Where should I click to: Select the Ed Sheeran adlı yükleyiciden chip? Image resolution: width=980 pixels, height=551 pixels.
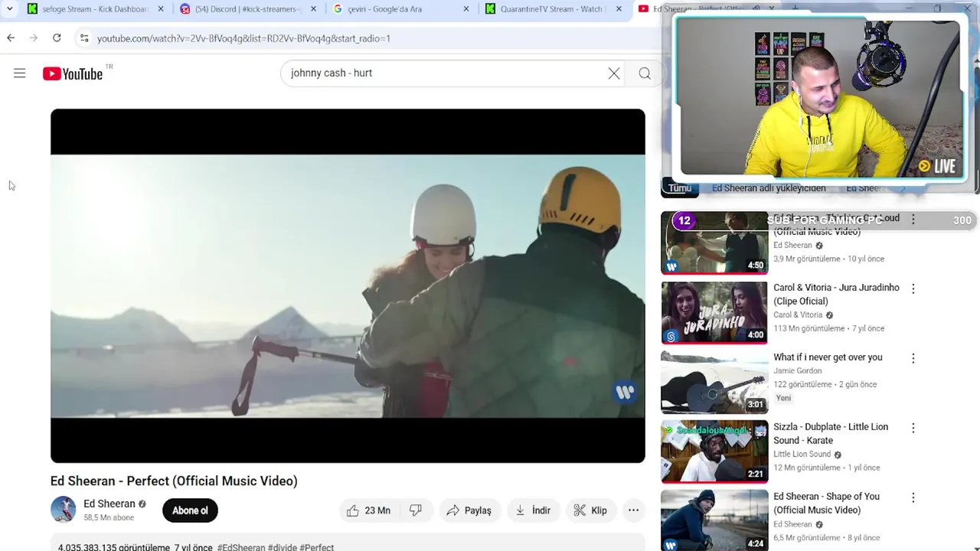click(x=769, y=188)
